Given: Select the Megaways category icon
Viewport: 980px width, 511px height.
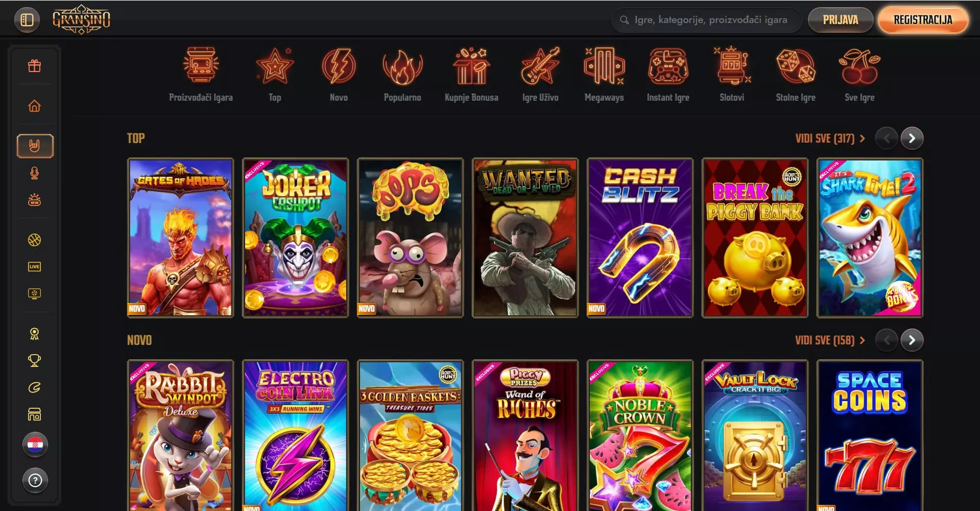Looking at the screenshot, I should 604,75.
